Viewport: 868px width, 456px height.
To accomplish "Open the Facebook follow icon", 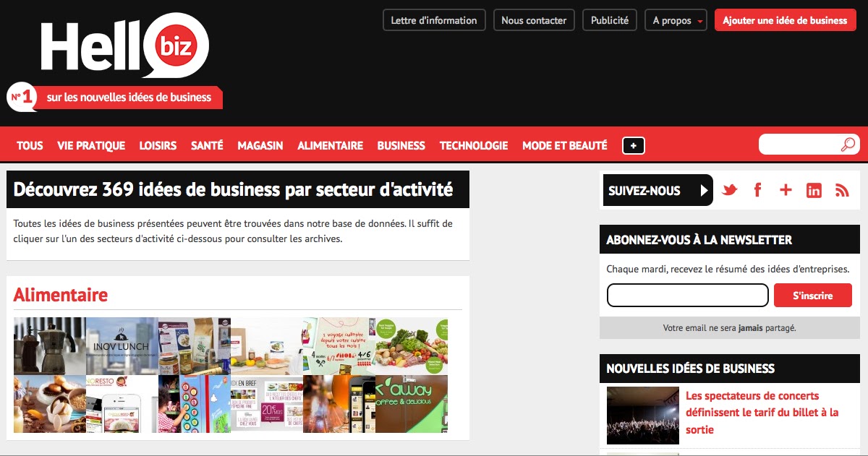I will (758, 190).
